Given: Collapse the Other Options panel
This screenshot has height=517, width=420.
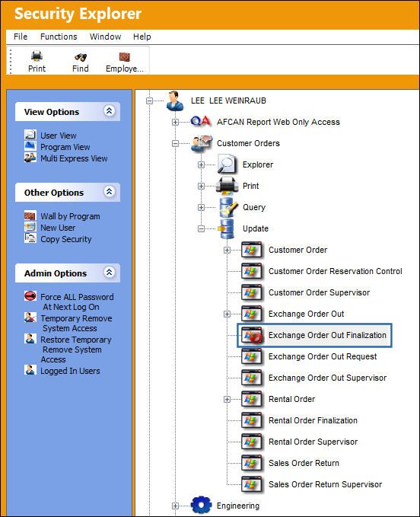Looking at the screenshot, I should click(109, 192).
